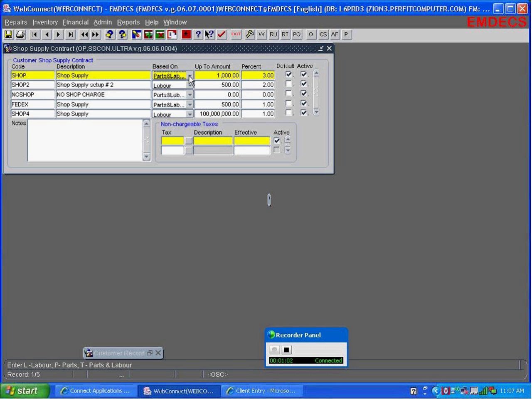Click the duplicate record icon
Screen dimensions: 532x399
pyautogui.click(x=172, y=34)
